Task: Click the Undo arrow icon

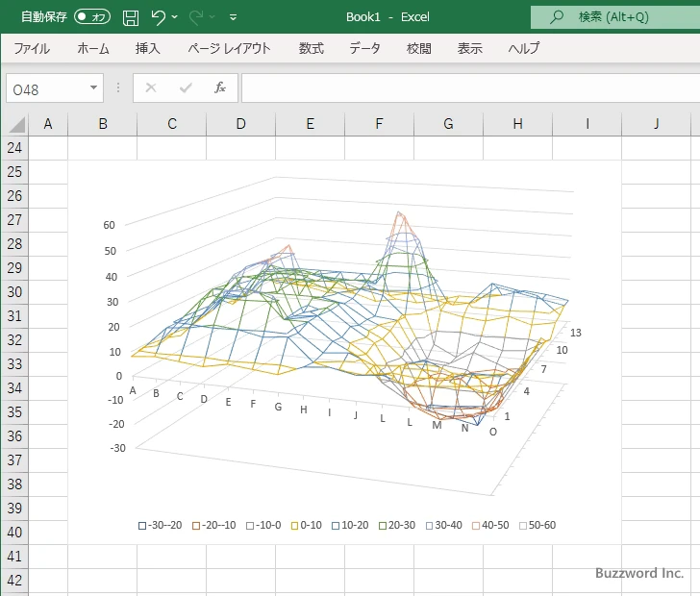Action: click(158, 17)
